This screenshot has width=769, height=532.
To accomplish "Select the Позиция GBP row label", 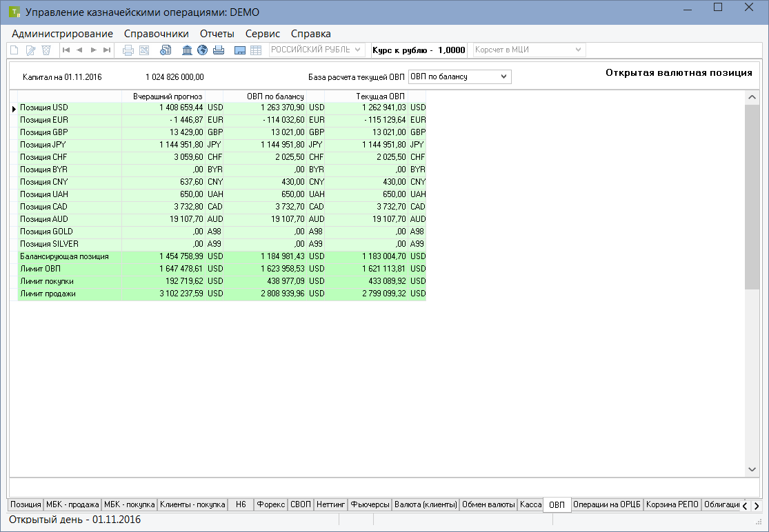I will pyautogui.click(x=44, y=132).
